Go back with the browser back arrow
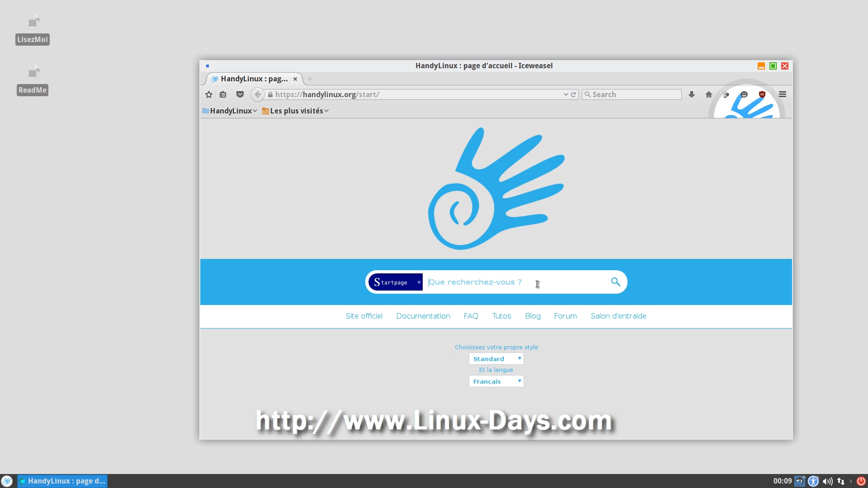868x488 pixels. pyautogui.click(x=257, y=94)
